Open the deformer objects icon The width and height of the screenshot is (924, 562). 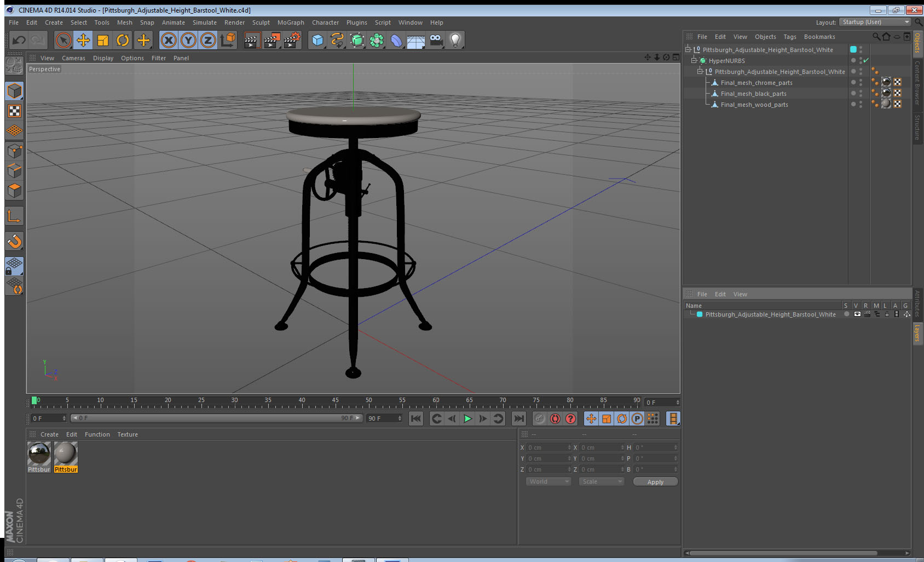coord(396,40)
